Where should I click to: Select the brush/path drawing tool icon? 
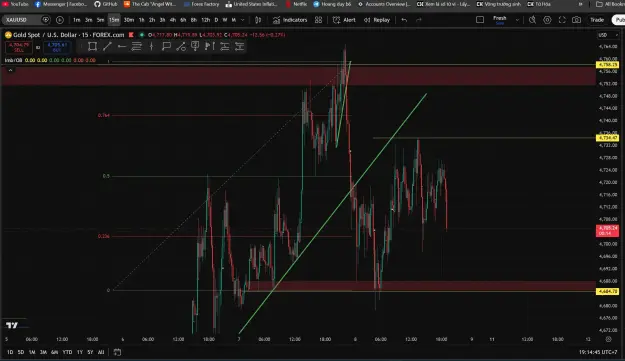tap(181, 47)
